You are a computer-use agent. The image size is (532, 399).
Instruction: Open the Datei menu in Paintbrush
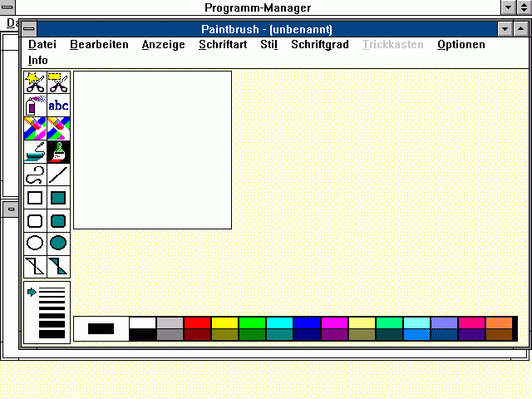pos(42,44)
